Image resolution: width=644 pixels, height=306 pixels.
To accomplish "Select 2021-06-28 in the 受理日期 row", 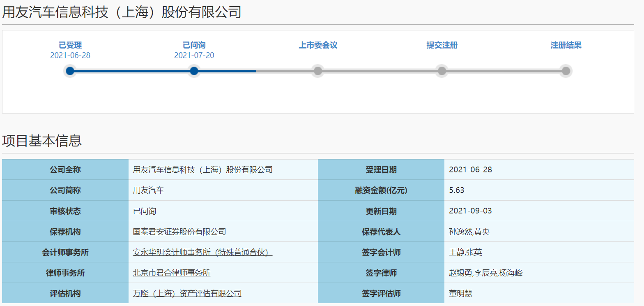I will [470, 170].
